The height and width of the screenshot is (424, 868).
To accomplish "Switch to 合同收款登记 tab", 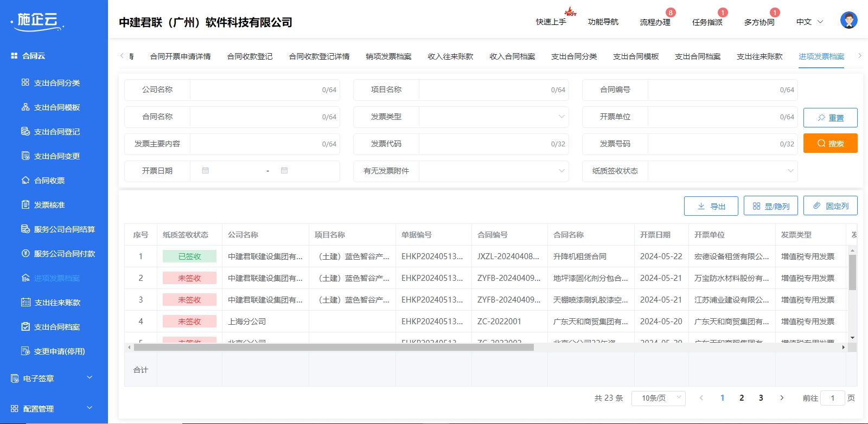I will click(x=250, y=56).
